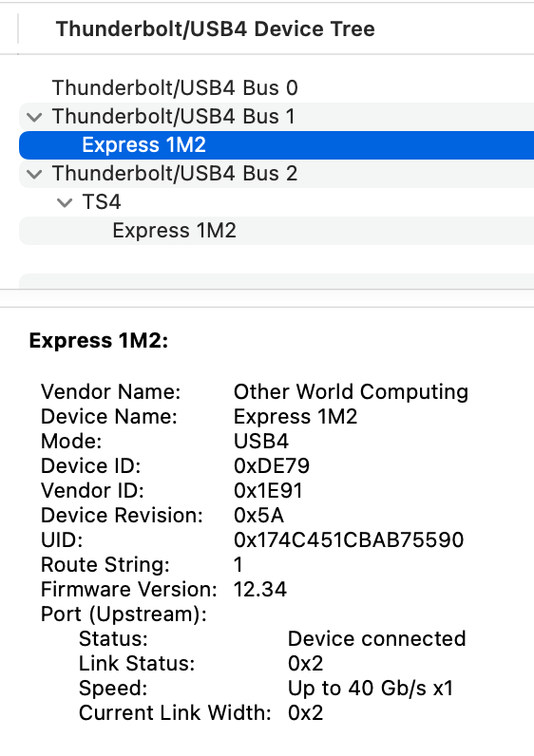Click the Device Revision: label

(x=122, y=516)
